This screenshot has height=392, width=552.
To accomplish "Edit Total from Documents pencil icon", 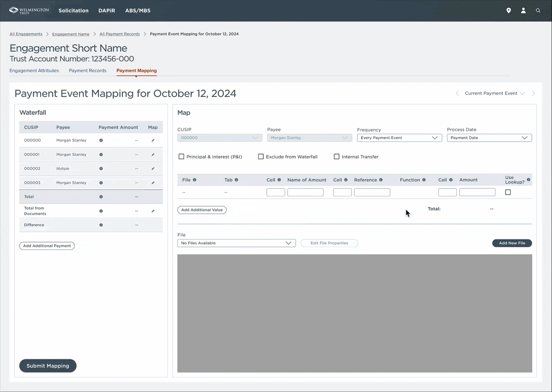I will pos(153,211).
